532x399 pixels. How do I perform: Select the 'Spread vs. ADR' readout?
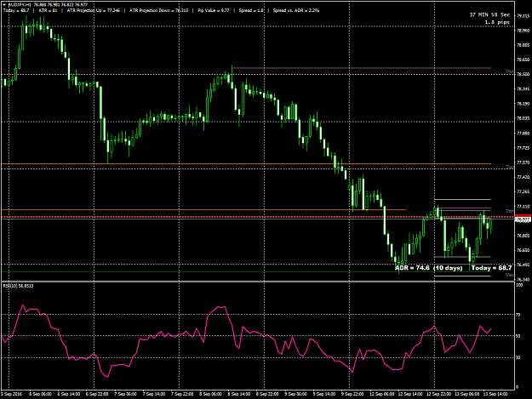296,10
